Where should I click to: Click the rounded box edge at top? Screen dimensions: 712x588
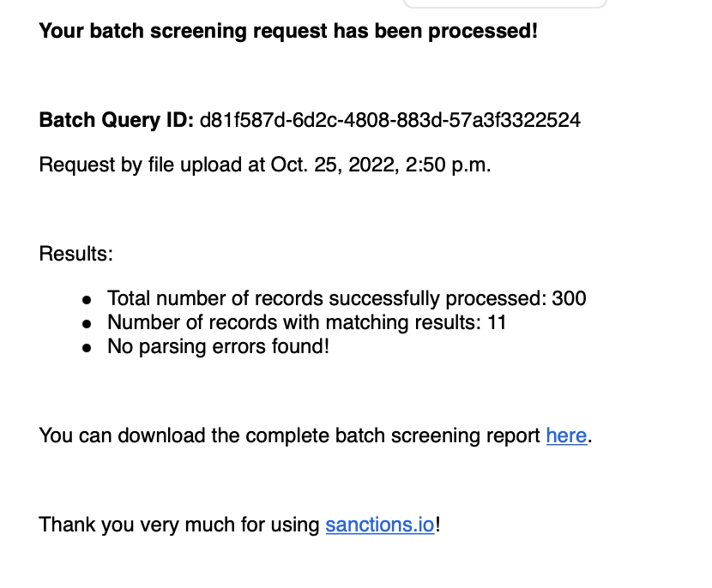click(505, 4)
